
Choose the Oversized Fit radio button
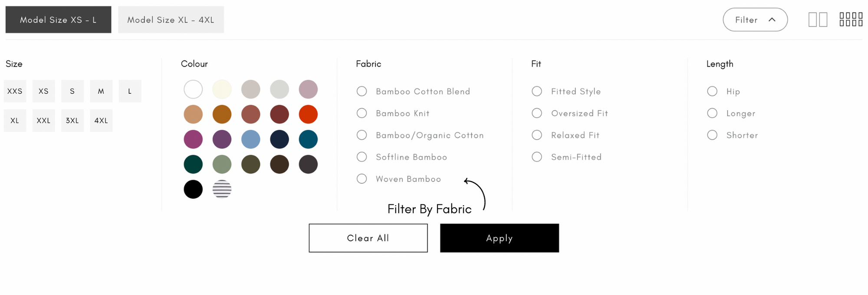click(x=537, y=113)
